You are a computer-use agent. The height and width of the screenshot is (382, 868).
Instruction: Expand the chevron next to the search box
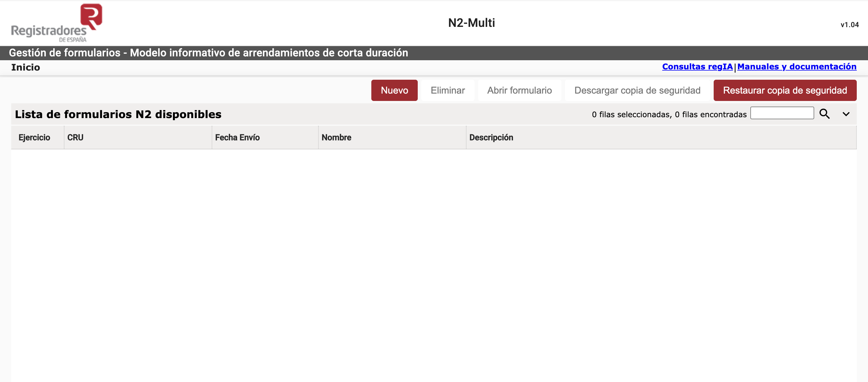(846, 114)
